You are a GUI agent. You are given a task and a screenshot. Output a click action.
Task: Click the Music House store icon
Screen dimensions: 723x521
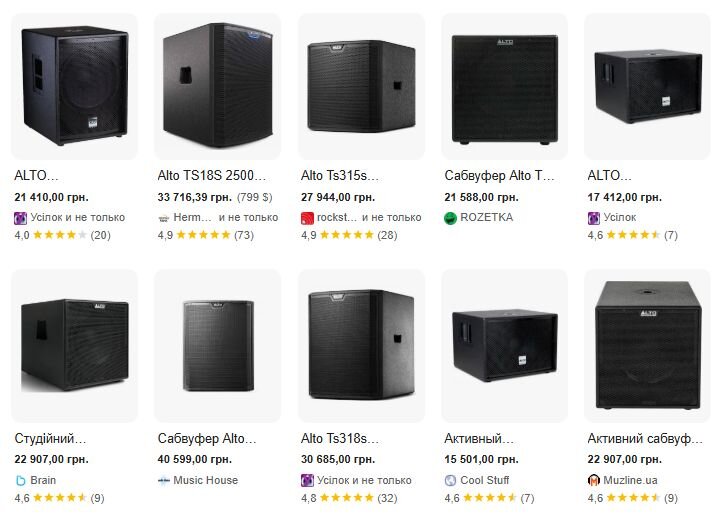(164, 480)
